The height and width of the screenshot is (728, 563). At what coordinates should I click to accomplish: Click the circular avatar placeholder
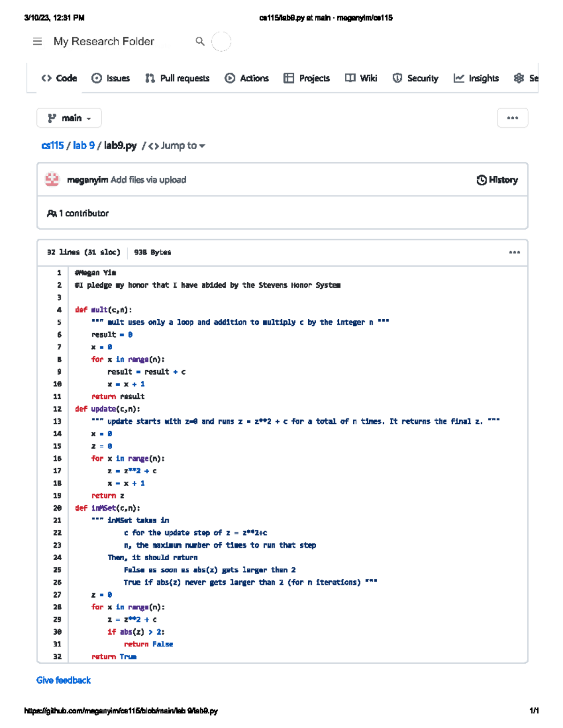(x=221, y=42)
